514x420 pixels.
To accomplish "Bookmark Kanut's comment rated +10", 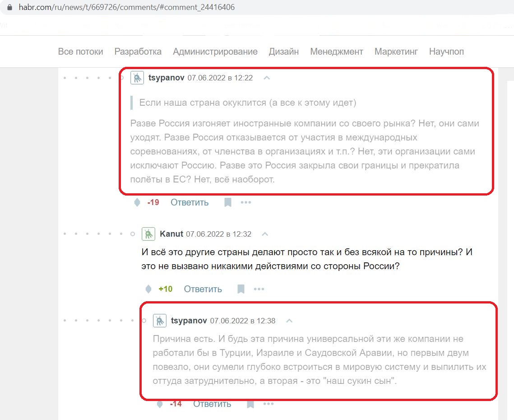I will tap(241, 289).
